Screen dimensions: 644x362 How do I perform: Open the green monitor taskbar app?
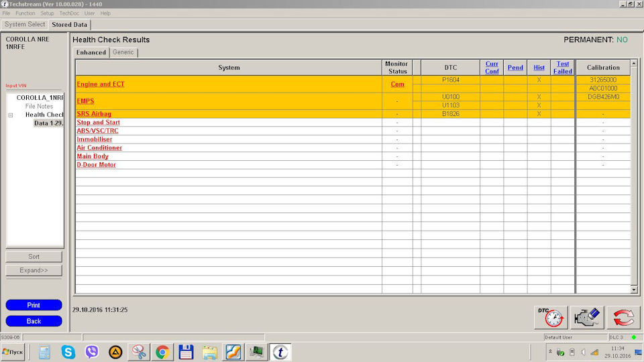257,352
